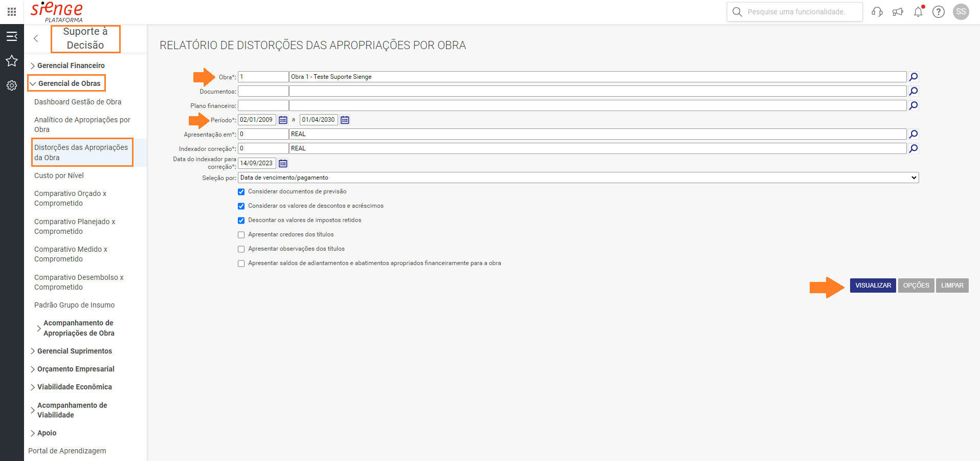Click the Sienge Plataforma logo
The width and height of the screenshot is (980, 461).
57,12
